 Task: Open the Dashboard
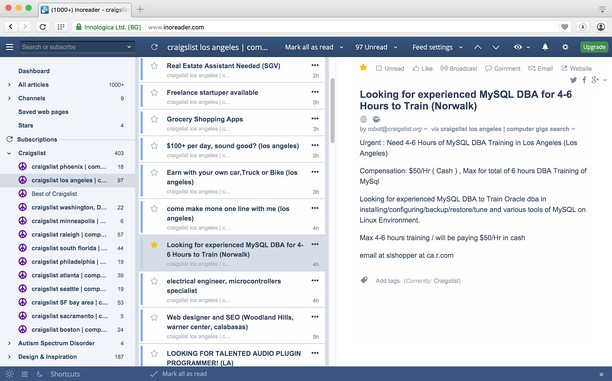[34, 71]
